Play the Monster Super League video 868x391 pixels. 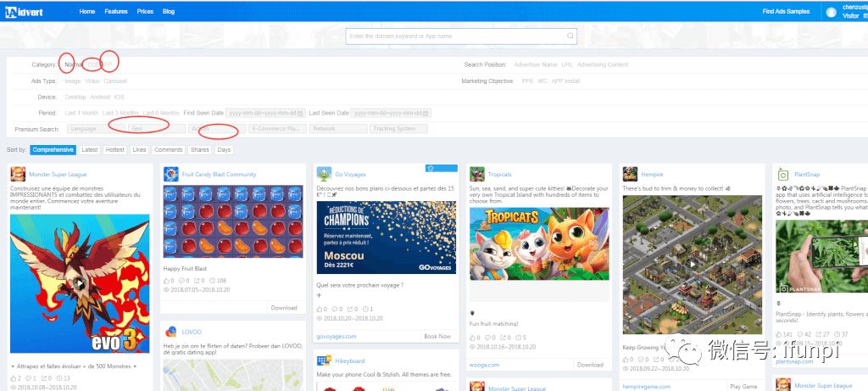pyautogui.click(x=81, y=283)
